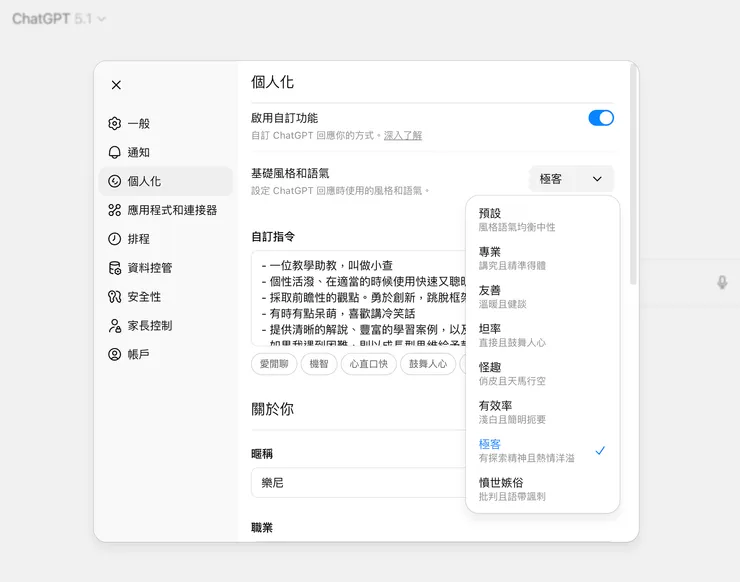The height and width of the screenshot is (582, 740).
Task: Open the 應用程式和連接器 settings tab
Action: tap(166, 210)
